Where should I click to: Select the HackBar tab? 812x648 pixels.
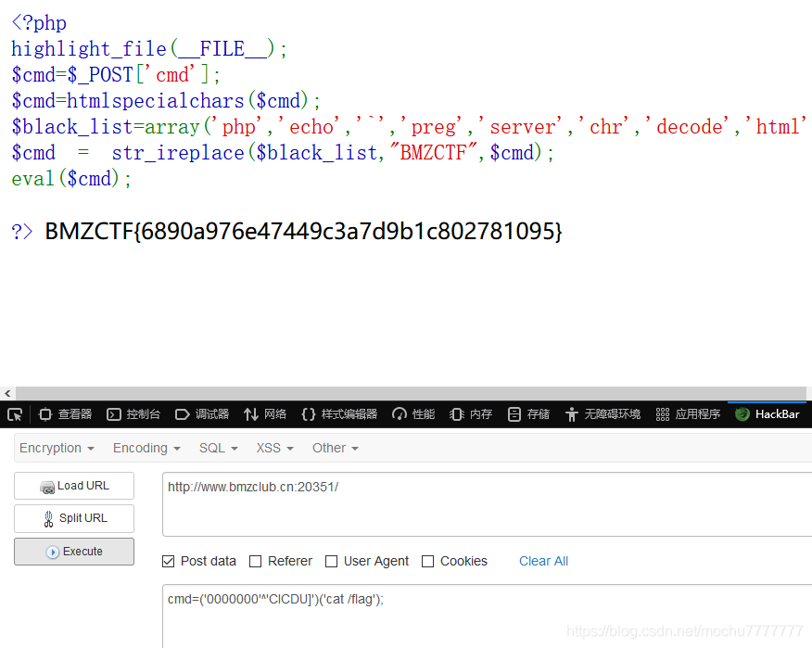[x=768, y=414]
